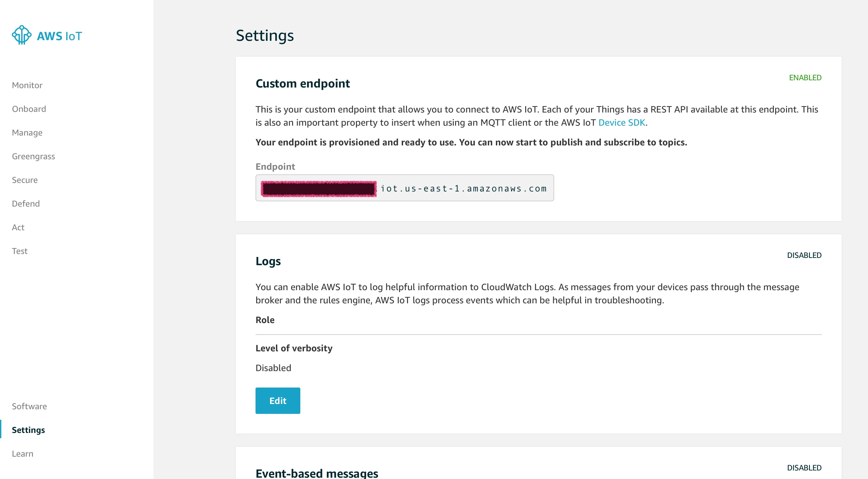Click the AWS IoT logo icon
868x479 pixels.
coord(21,35)
